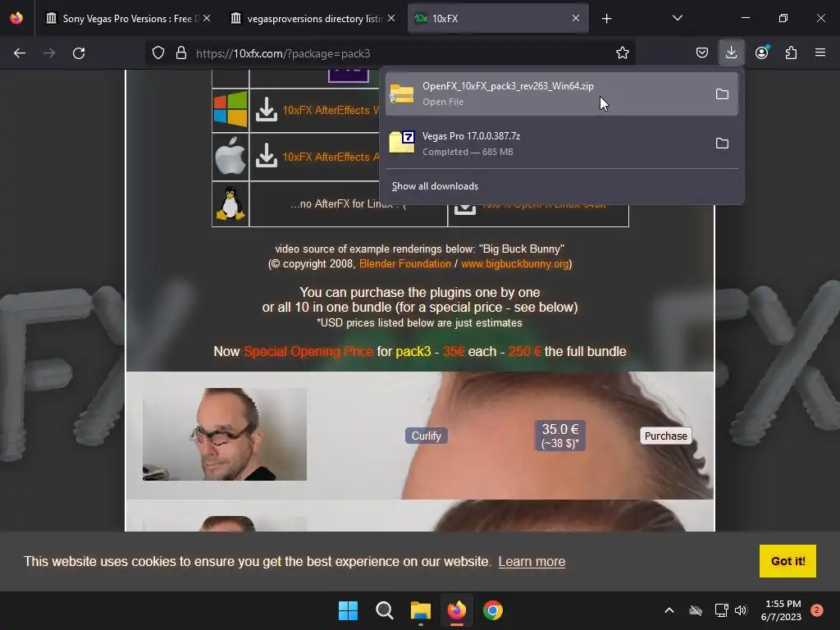Viewport: 840px width, 630px height.
Task: Expand the system tray hidden icons chevron
Action: tap(669, 610)
